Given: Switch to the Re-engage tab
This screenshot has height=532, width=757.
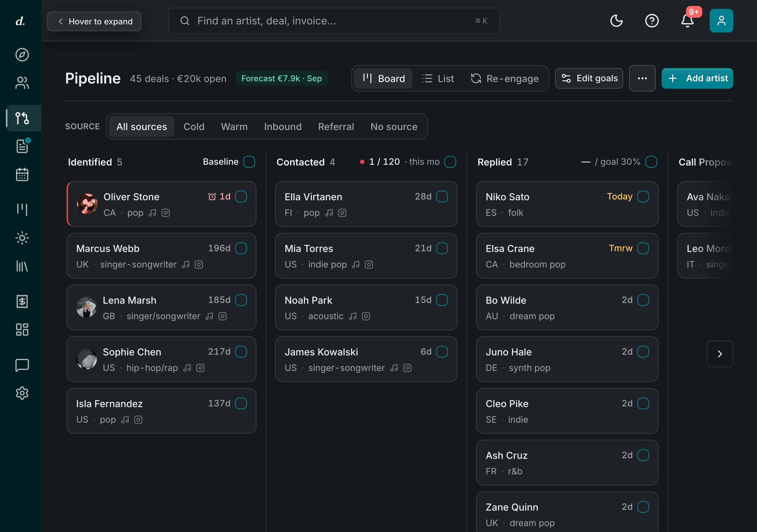Looking at the screenshot, I should (x=505, y=79).
